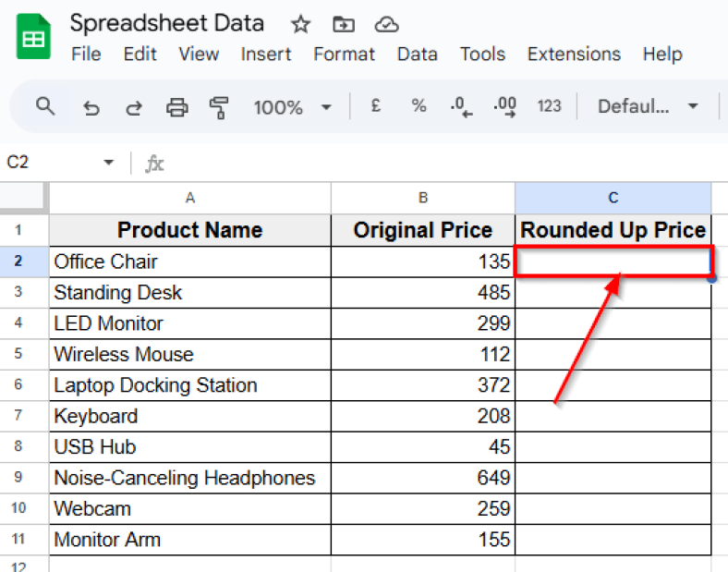Open the search menus magnifier icon
This screenshot has width=728, height=572.
point(45,106)
